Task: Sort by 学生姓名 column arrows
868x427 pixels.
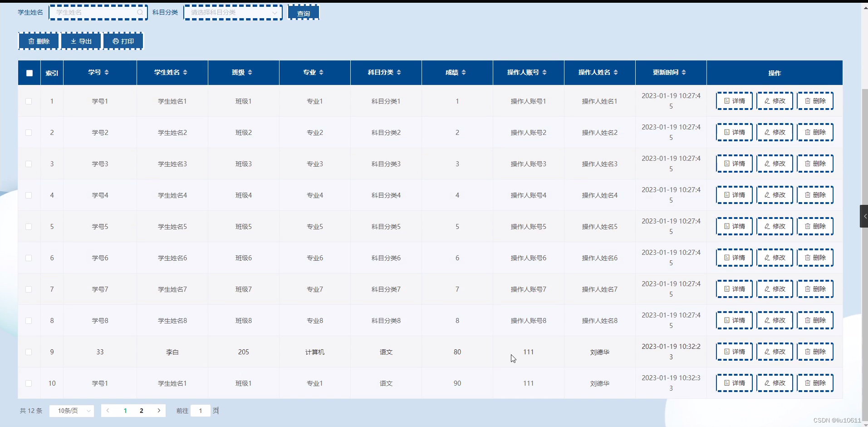Action: (185, 72)
